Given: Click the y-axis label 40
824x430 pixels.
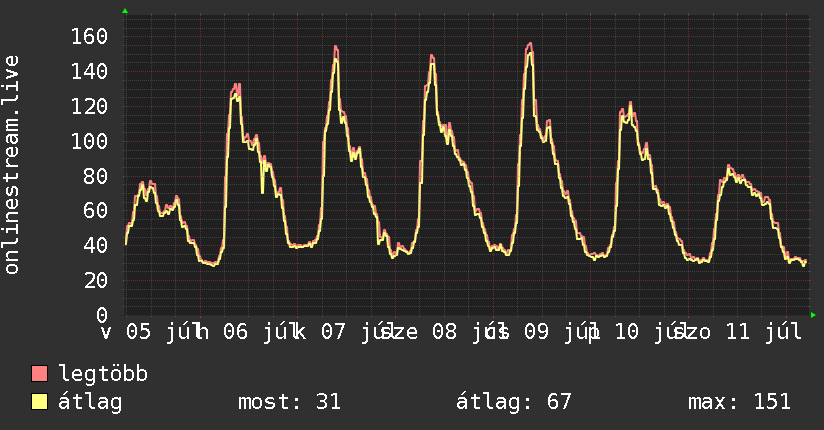Looking at the screenshot, I should tap(96, 245).
